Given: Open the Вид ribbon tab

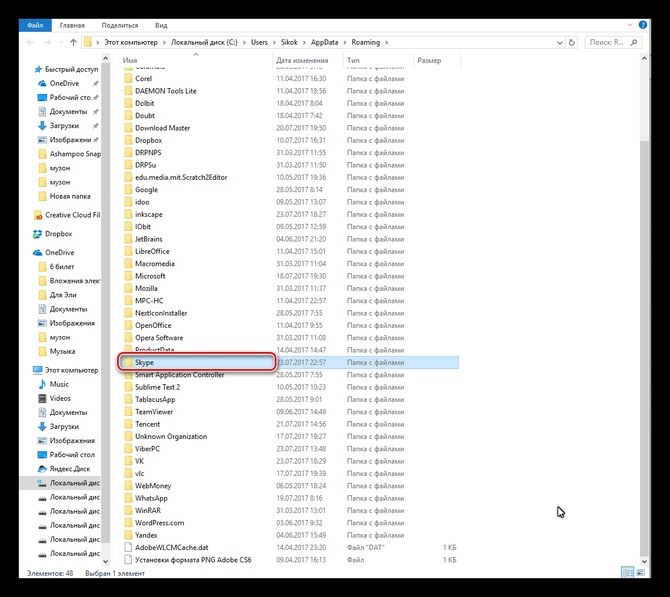Looking at the screenshot, I should [x=161, y=25].
